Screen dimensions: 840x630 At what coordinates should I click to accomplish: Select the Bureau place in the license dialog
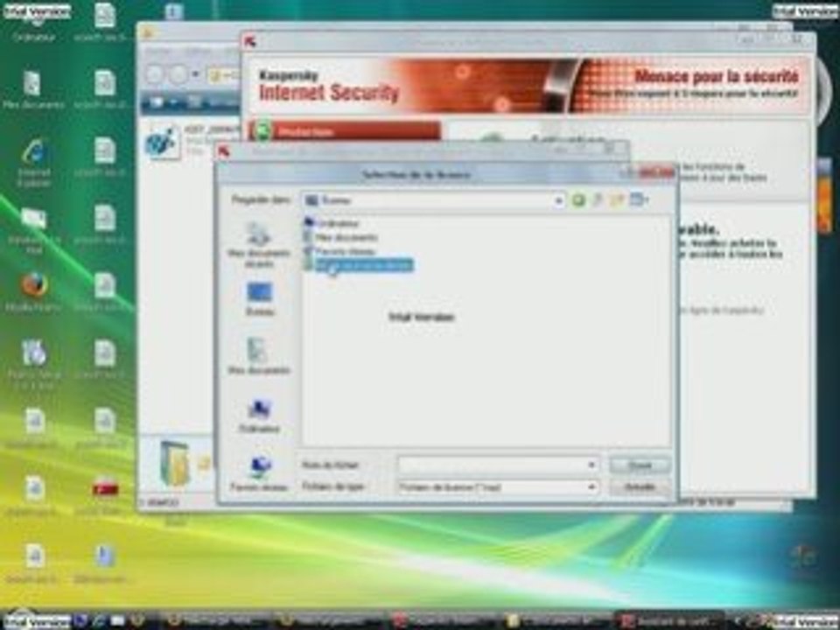[260, 299]
